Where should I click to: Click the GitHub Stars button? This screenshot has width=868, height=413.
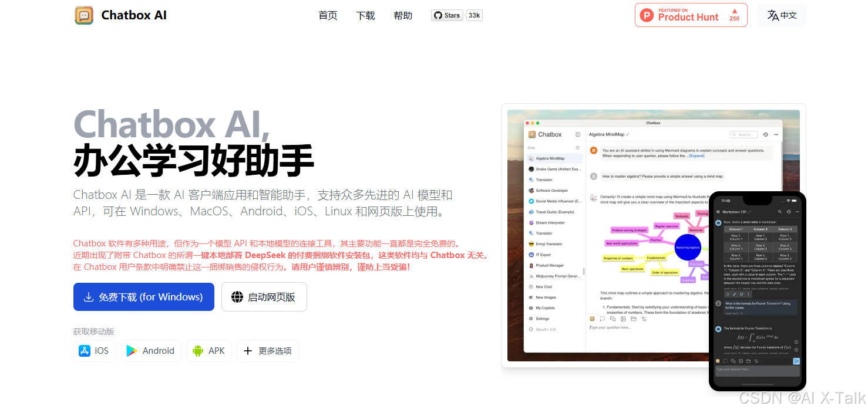pyautogui.click(x=448, y=15)
